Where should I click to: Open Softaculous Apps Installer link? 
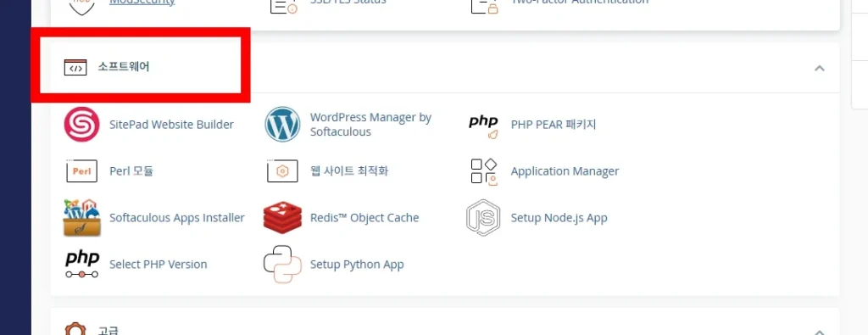(177, 218)
